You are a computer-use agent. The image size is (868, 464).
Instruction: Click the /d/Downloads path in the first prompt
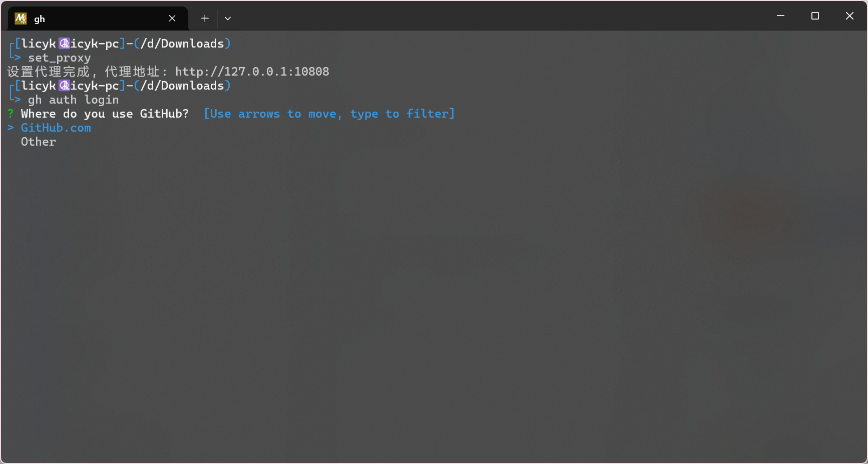point(182,44)
